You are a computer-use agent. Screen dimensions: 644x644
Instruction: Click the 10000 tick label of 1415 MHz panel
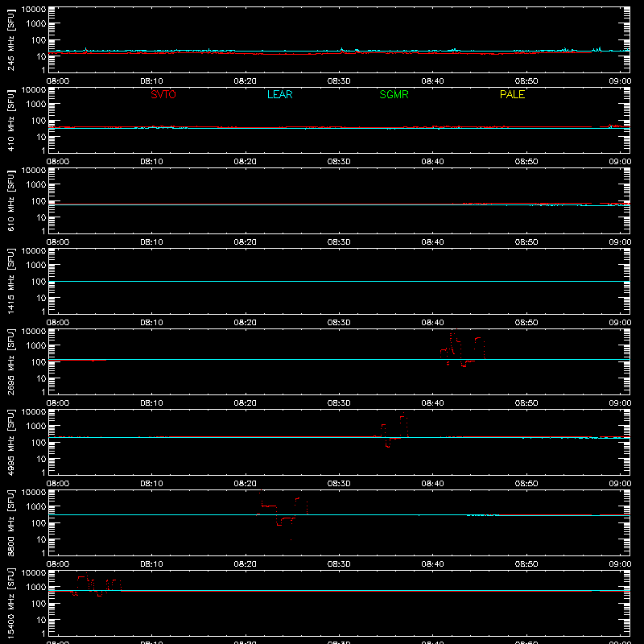click(x=34, y=251)
